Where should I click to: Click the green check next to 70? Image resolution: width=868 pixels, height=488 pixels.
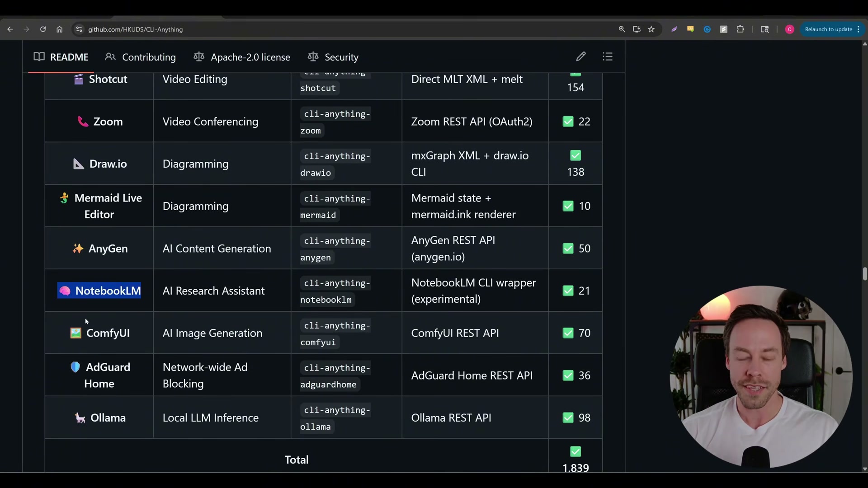tap(568, 333)
